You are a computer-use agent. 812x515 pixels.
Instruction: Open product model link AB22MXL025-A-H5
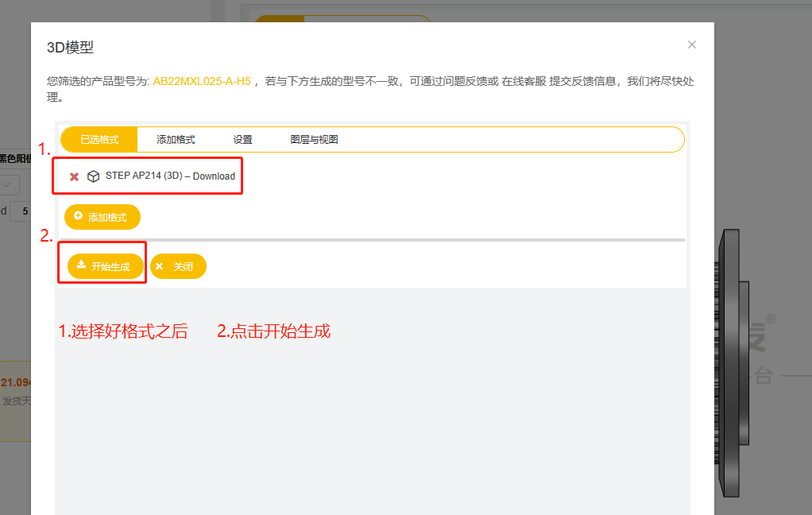pos(202,80)
